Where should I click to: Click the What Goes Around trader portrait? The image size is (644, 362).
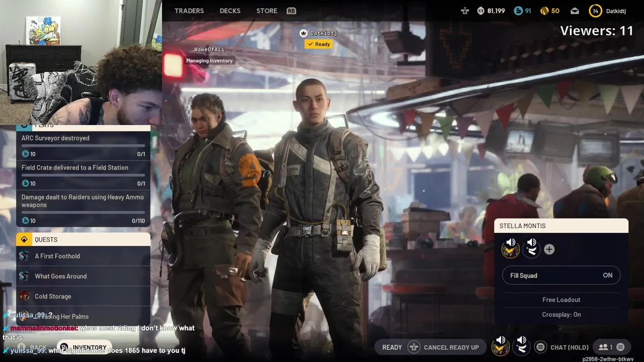point(24,276)
